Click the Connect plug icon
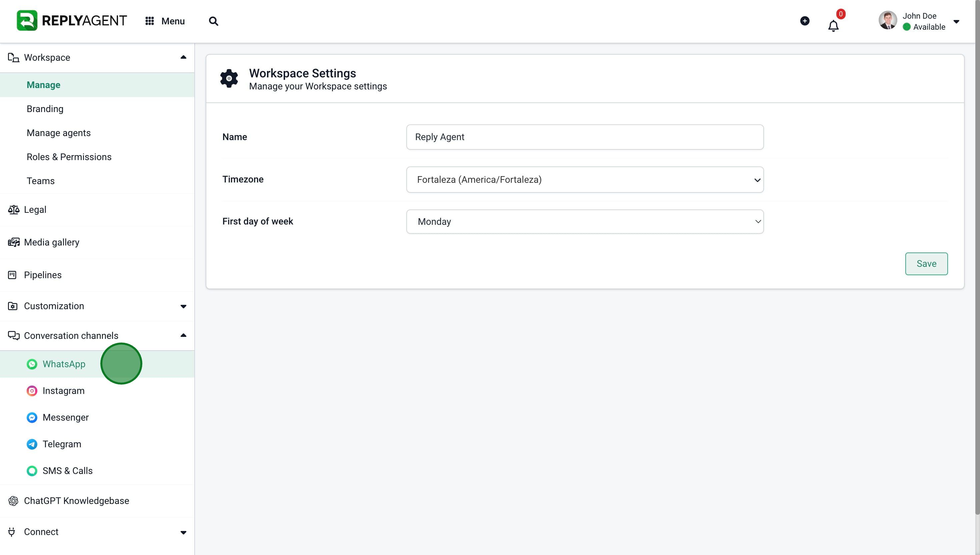 [x=12, y=532]
